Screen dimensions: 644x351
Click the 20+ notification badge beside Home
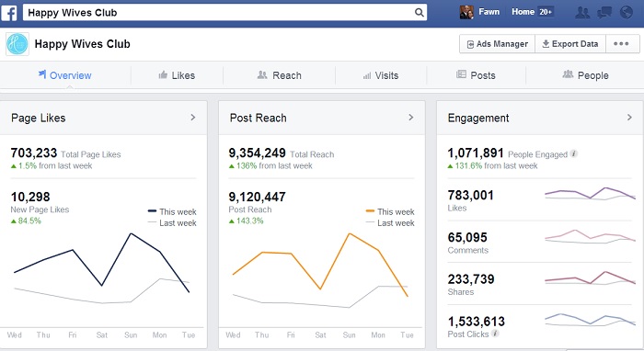pos(546,12)
